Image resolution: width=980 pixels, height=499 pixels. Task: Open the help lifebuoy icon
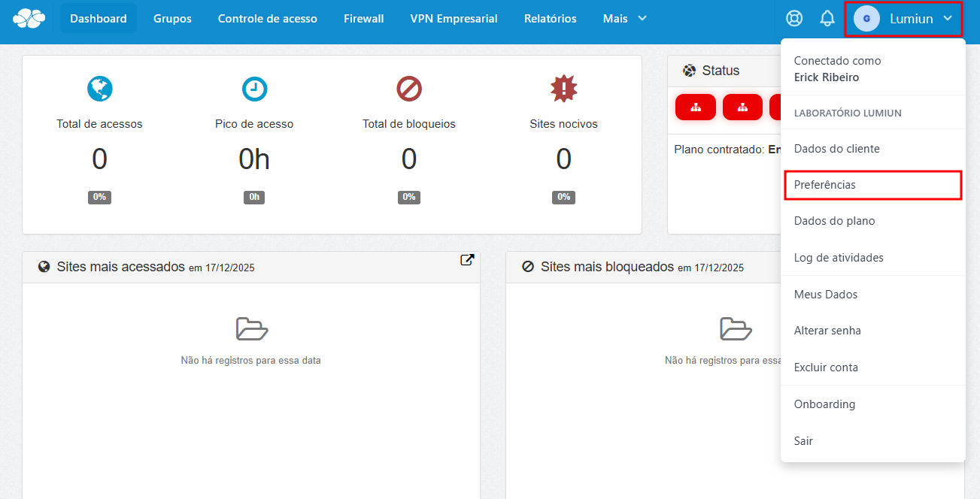pos(793,19)
